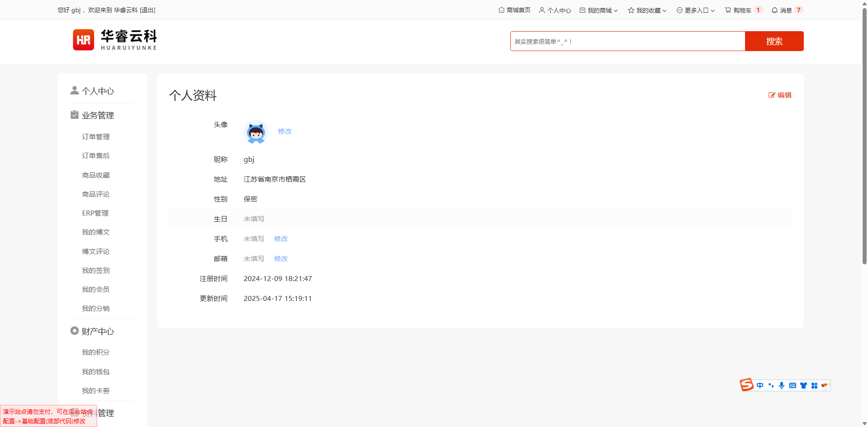The width and height of the screenshot is (868, 427).
Task: Expand the 我的商城 dropdown
Action: point(599,10)
